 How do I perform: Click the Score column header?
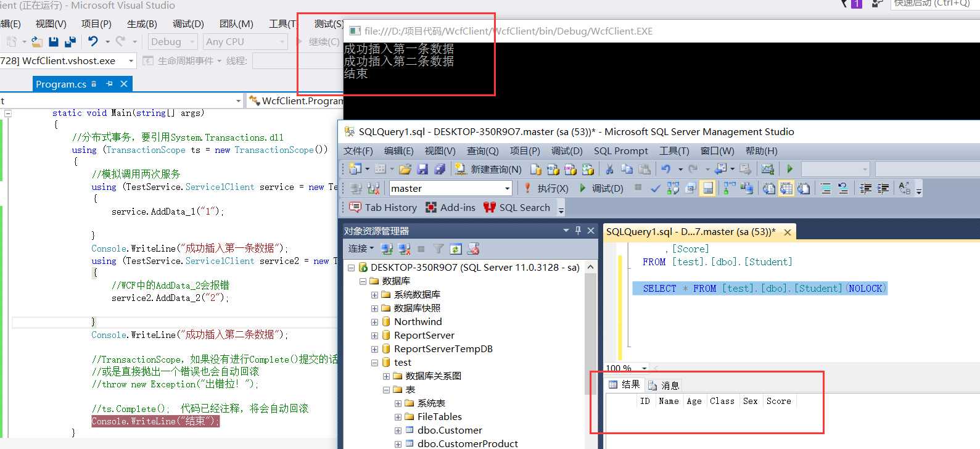[778, 401]
